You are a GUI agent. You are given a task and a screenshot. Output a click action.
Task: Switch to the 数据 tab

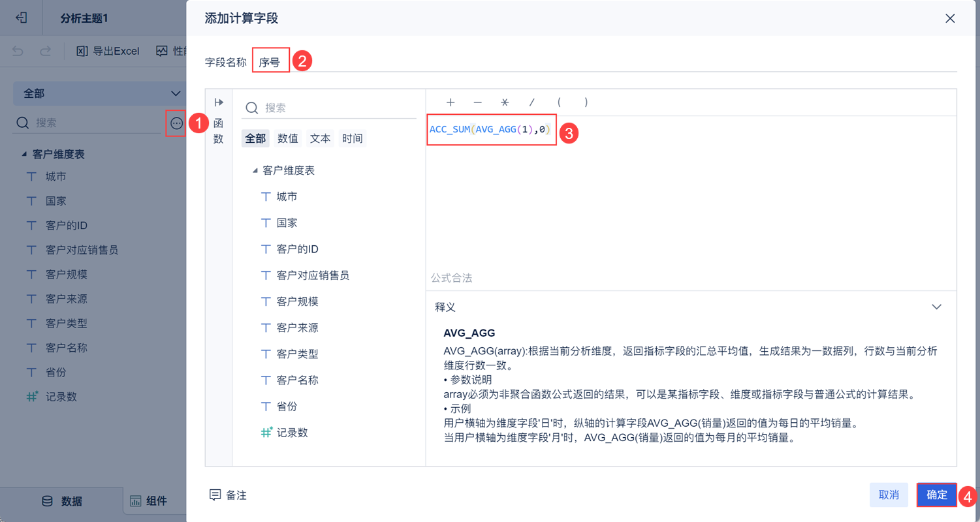click(62, 501)
